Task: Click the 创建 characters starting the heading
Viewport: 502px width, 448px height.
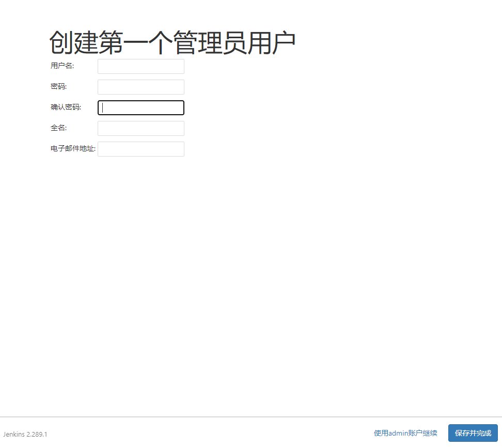Action: pyautogui.click(x=73, y=43)
